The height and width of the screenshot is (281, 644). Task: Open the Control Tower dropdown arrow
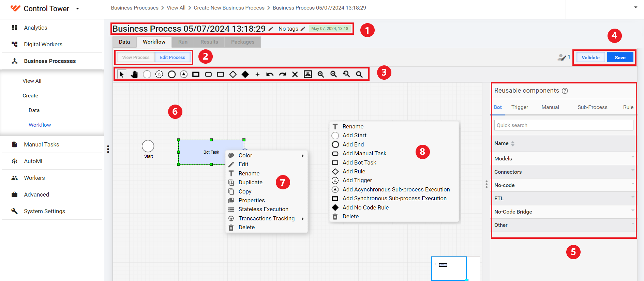pos(77,9)
